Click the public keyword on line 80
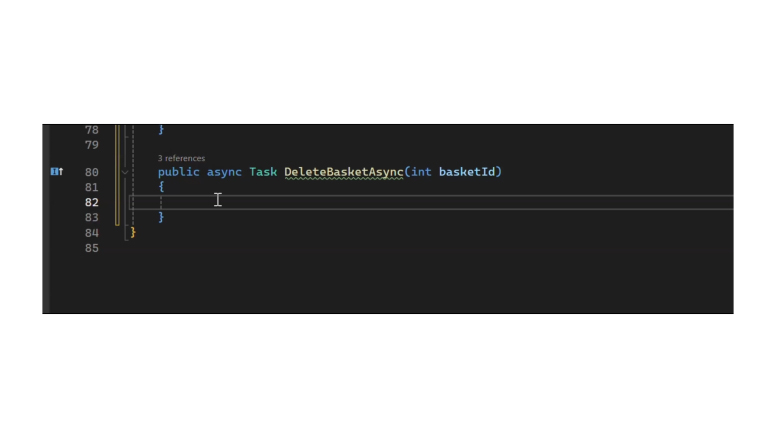The height and width of the screenshot is (439, 776). point(179,172)
